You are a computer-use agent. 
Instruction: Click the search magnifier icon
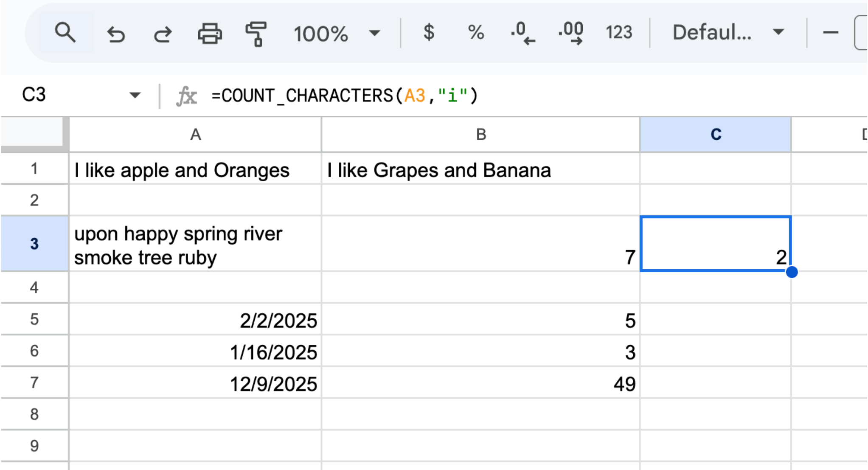pos(65,33)
